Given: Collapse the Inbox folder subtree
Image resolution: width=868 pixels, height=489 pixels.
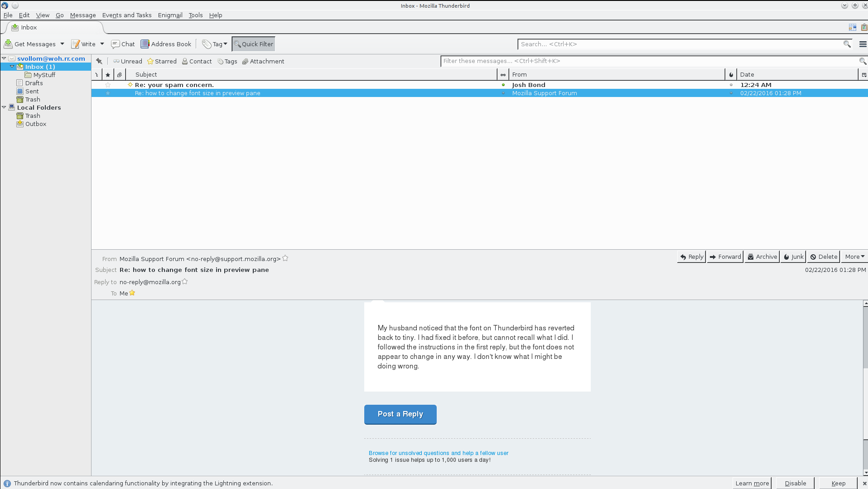Looking at the screenshot, I should (12, 67).
